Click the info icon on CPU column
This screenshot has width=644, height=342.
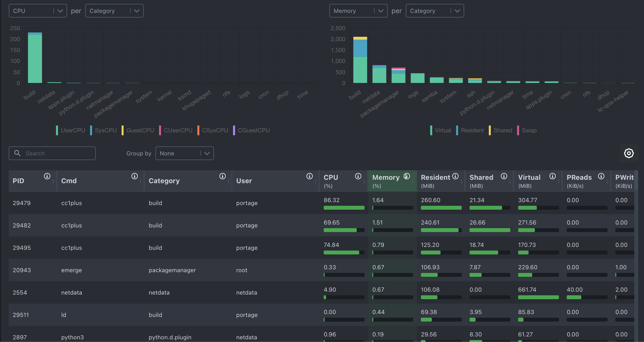coord(358,176)
